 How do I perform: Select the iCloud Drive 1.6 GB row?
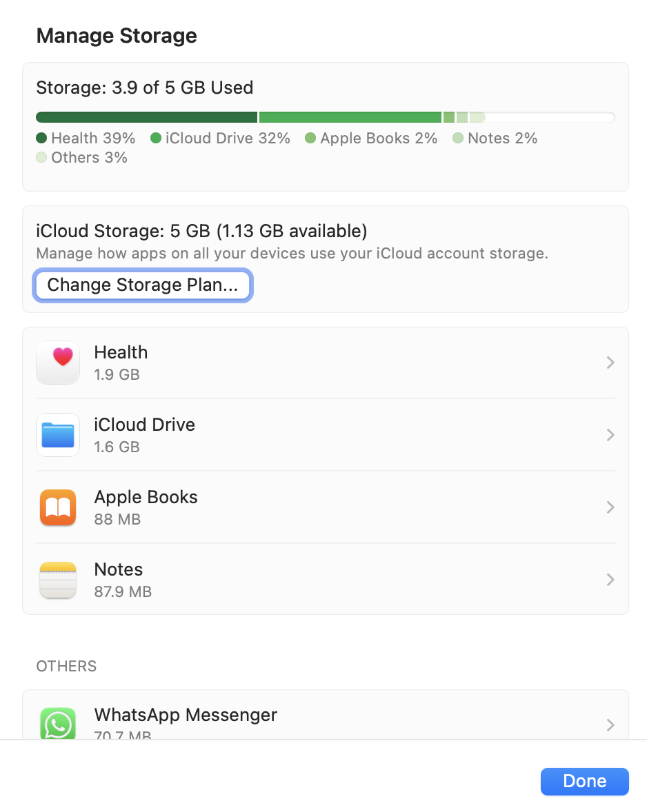click(x=326, y=435)
